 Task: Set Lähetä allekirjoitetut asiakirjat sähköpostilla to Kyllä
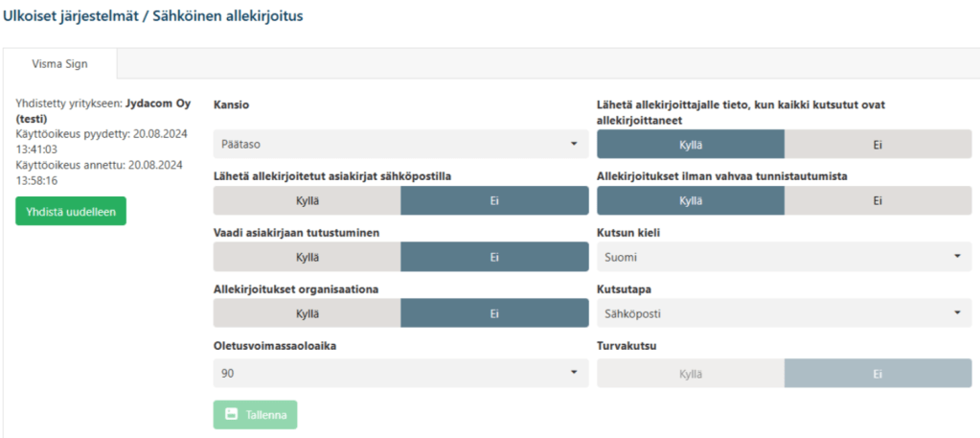(x=307, y=201)
